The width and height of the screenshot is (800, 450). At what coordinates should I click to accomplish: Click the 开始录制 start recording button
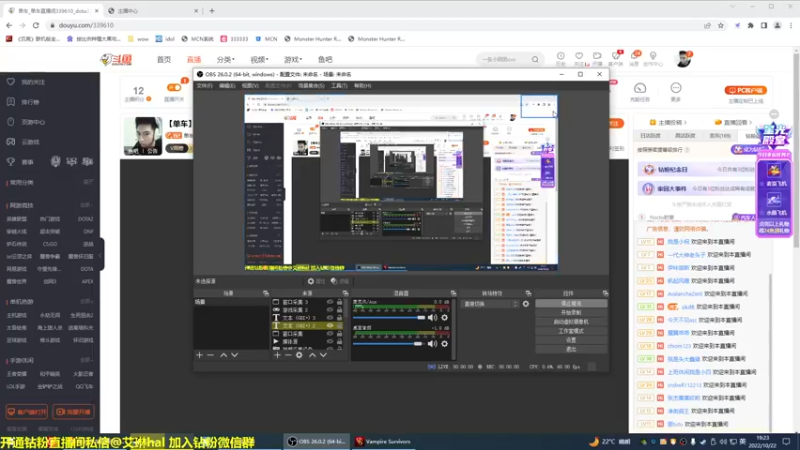pos(571,313)
